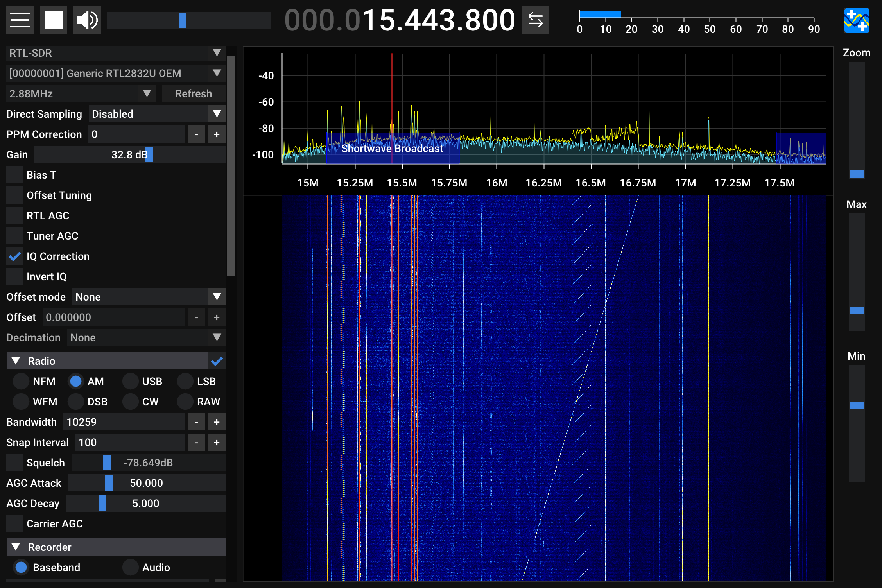The width and height of the screenshot is (882, 588).
Task: Adjust the Squelch level slider
Action: [x=149, y=463]
